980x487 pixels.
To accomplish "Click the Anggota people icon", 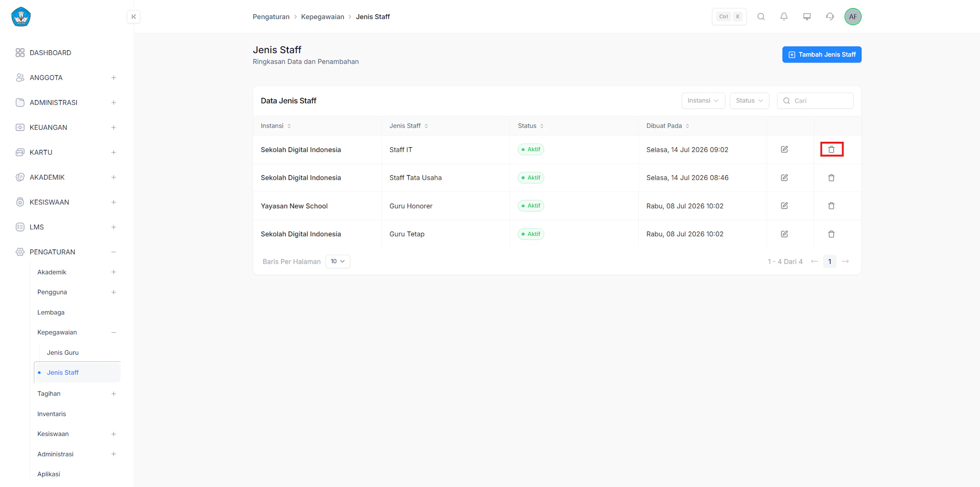I will [x=20, y=77].
